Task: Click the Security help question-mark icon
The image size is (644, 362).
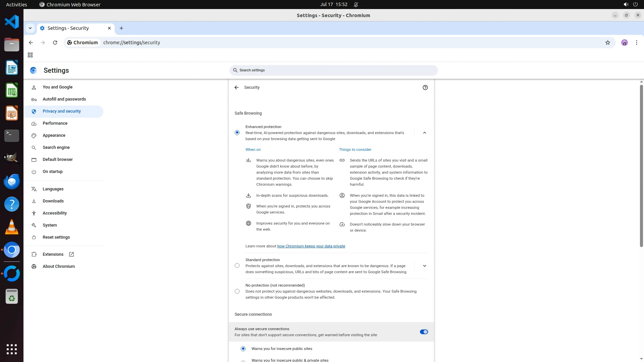Action: (425, 87)
